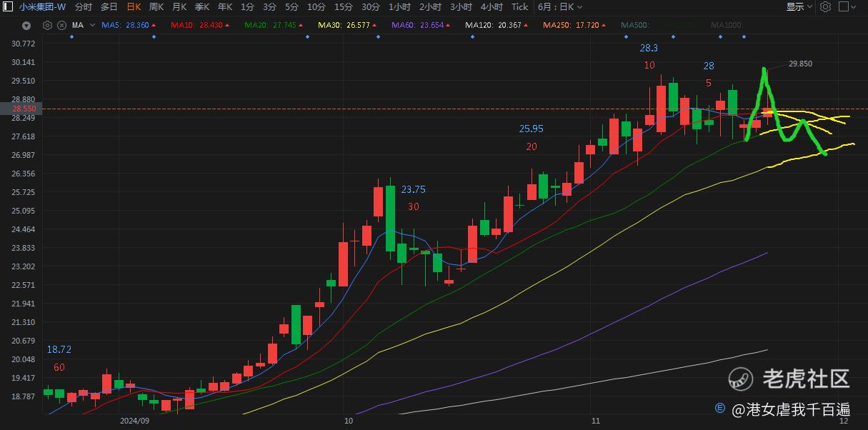Click the 18.787 price axis label
Screen dimensions: 868x430
24,396
